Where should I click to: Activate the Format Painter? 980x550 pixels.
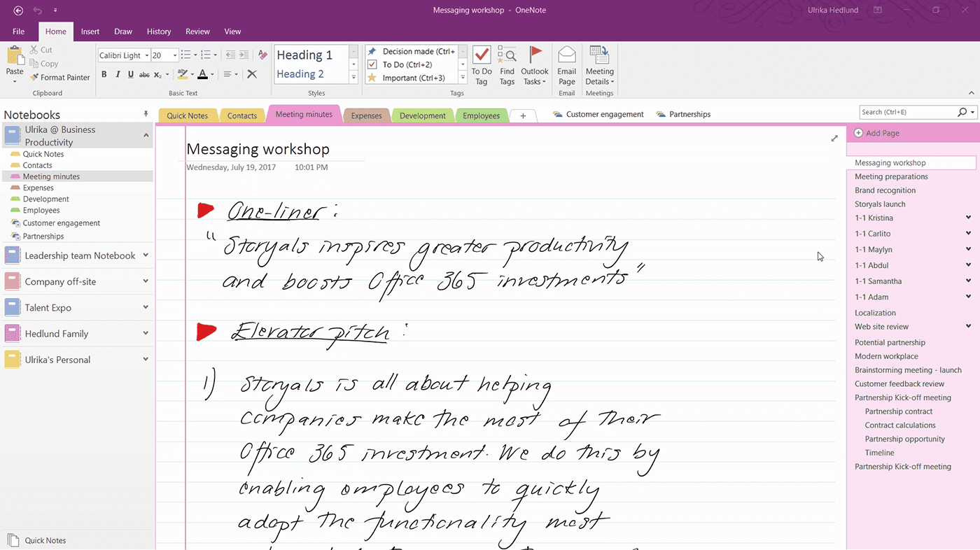(x=59, y=78)
